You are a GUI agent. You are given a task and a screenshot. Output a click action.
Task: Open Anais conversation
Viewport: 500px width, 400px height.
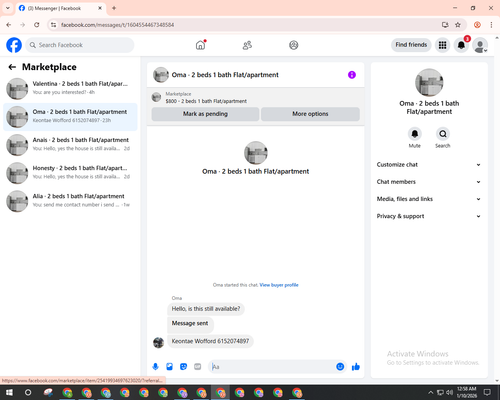point(70,145)
